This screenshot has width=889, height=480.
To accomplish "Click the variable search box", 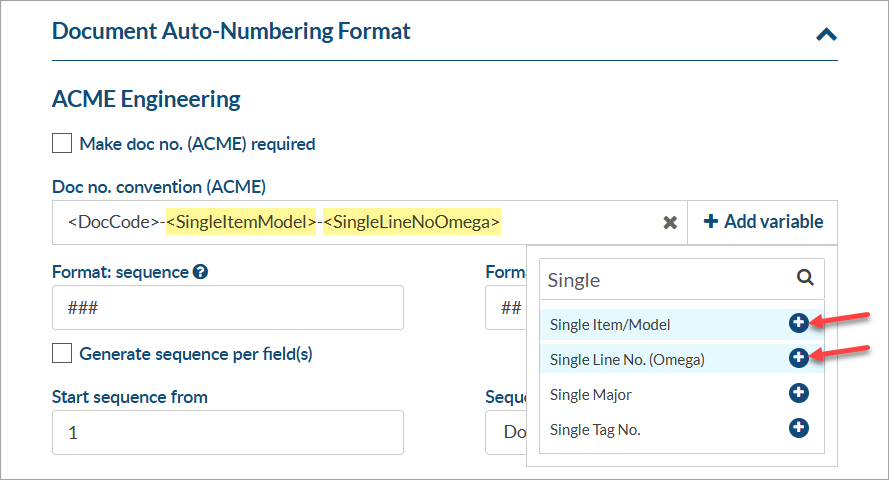I will click(x=665, y=280).
